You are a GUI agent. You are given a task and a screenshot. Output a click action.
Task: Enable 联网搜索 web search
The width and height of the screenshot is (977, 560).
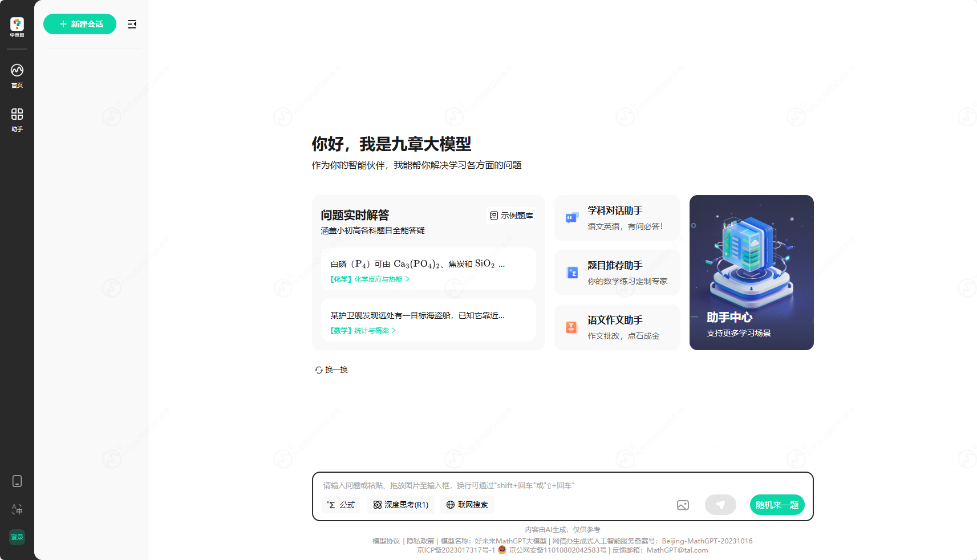(x=467, y=505)
